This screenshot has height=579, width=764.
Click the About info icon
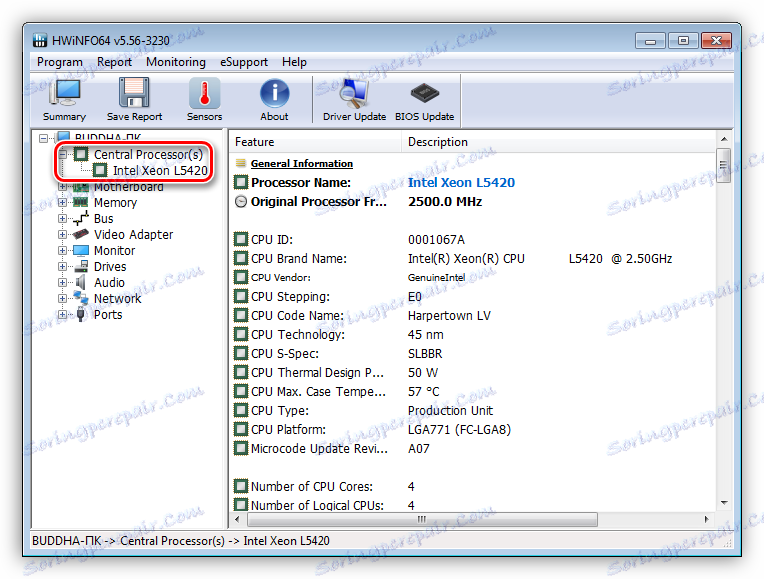coord(274,93)
